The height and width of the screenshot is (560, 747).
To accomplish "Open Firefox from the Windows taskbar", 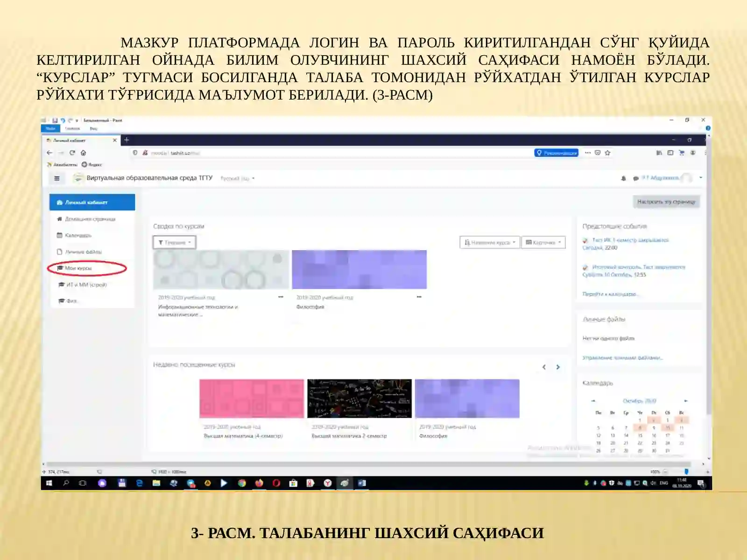I will point(259,484).
